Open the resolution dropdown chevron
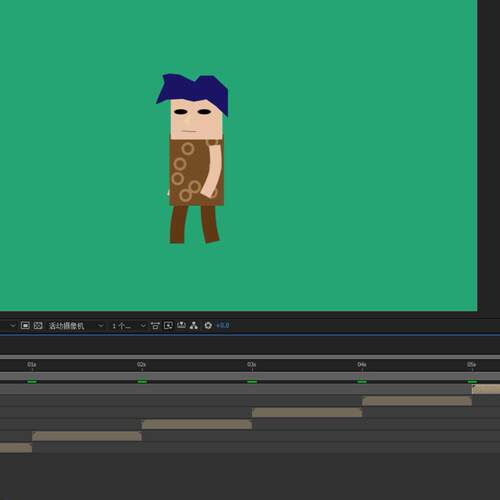This screenshot has width=500, height=500. tap(13, 325)
